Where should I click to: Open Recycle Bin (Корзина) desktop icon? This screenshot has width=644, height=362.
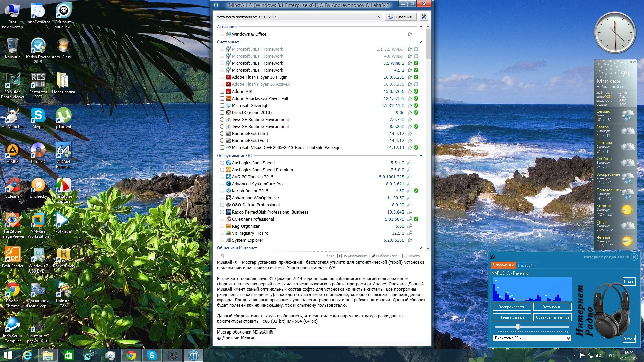pyautogui.click(x=13, y=49)
